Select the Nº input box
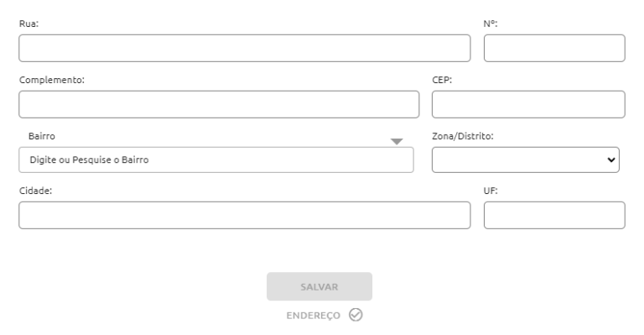Viewport: 644px width, 335px height. [554, 48]
